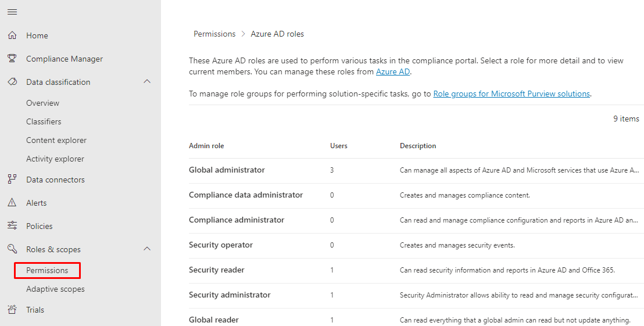Click the Policies sliders icon
The width and height of the screenshot is (644, 326).
(x=12, y=226)
